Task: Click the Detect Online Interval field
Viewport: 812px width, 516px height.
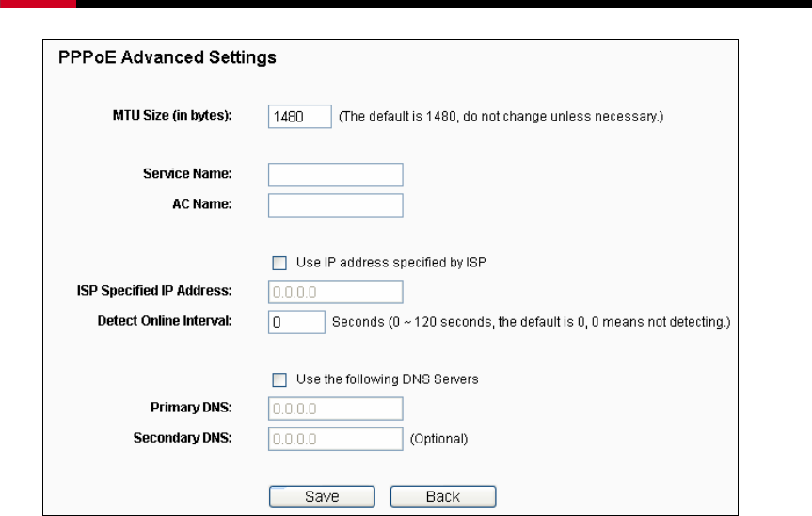Action: (296, 322)
